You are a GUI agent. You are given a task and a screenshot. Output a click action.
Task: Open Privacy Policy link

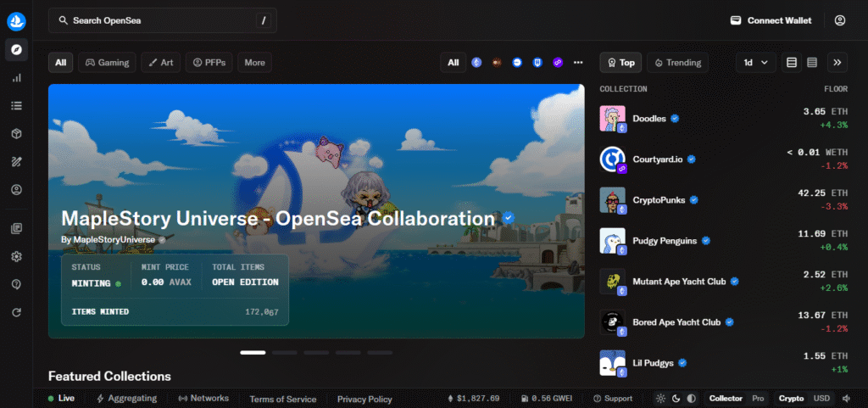(x=364, y=400)
